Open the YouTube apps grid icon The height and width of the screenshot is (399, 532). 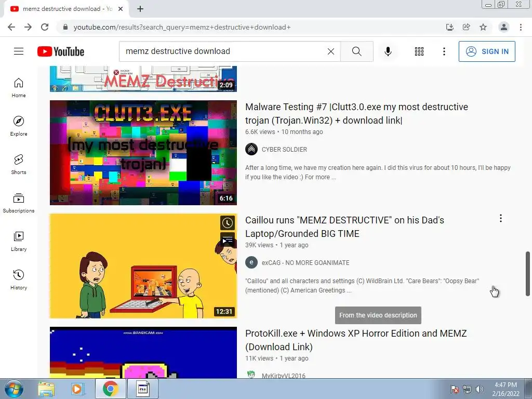pyautogui.click(x=419, y=51)
